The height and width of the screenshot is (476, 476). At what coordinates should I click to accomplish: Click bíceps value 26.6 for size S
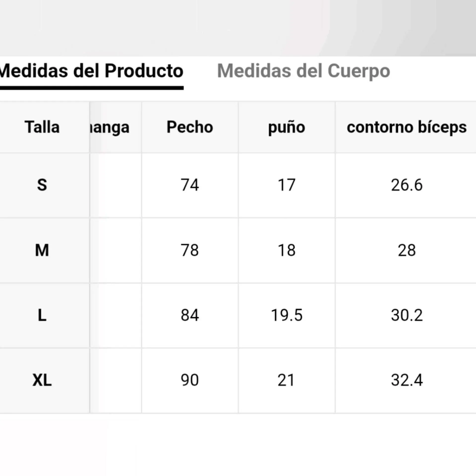(407, 185)
